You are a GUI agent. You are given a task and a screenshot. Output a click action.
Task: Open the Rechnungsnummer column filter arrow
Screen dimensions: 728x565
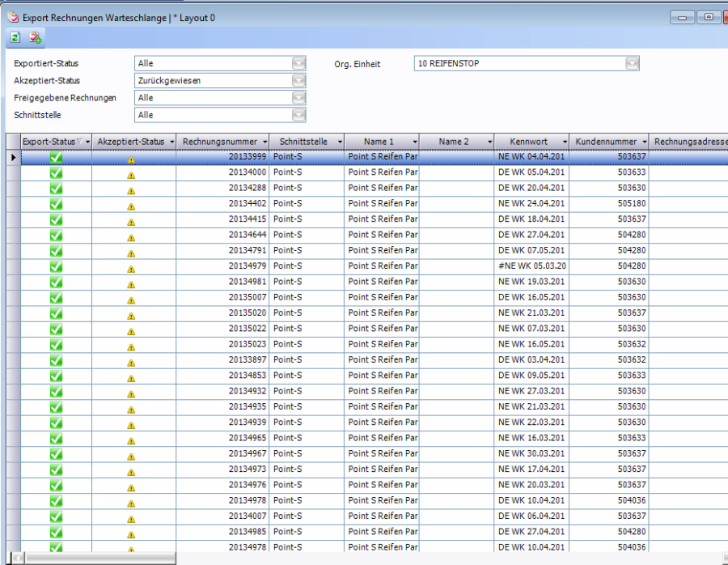coord(263,142)
